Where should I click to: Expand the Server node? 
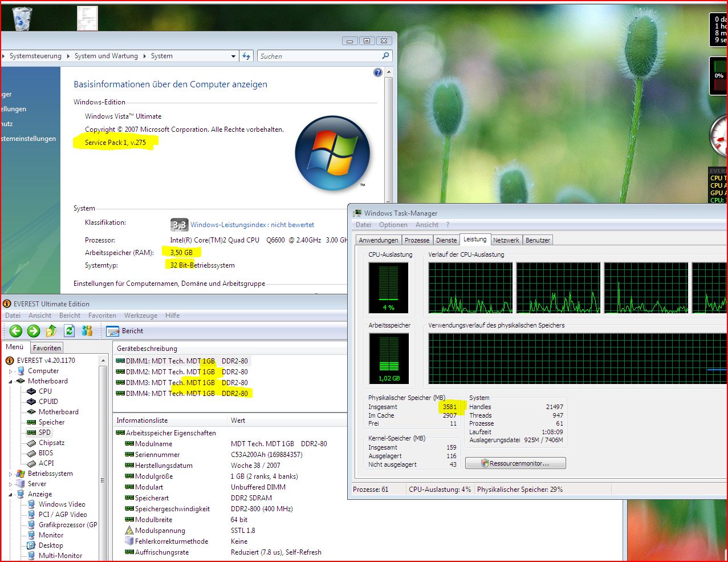[10, 484]
